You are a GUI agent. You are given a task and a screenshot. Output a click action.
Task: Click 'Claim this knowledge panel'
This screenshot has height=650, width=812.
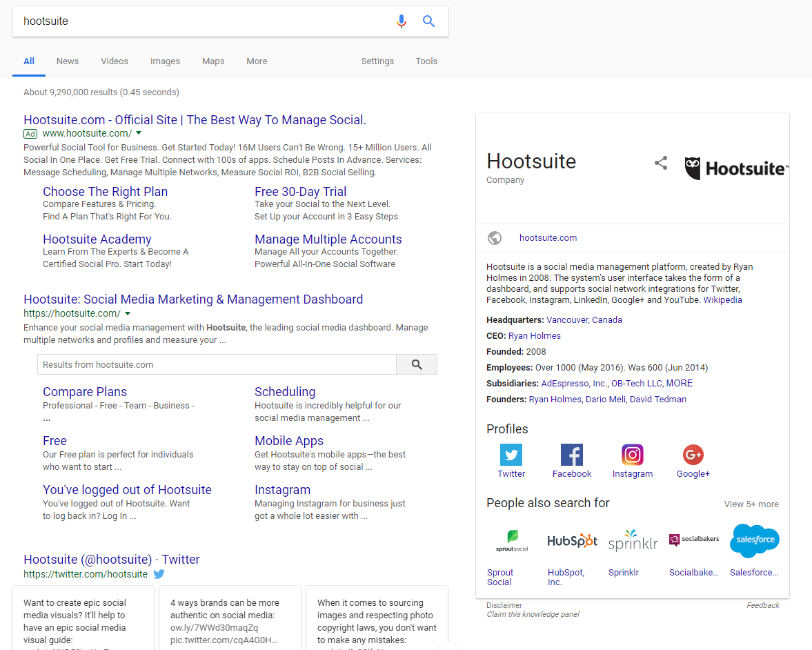(x=533, y=614)
